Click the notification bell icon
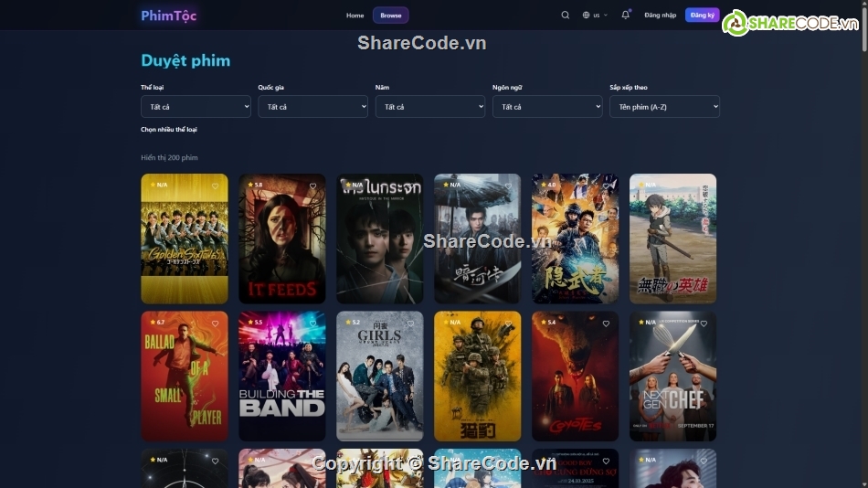Viewport: 868px width, 488px height. [626, 15]
